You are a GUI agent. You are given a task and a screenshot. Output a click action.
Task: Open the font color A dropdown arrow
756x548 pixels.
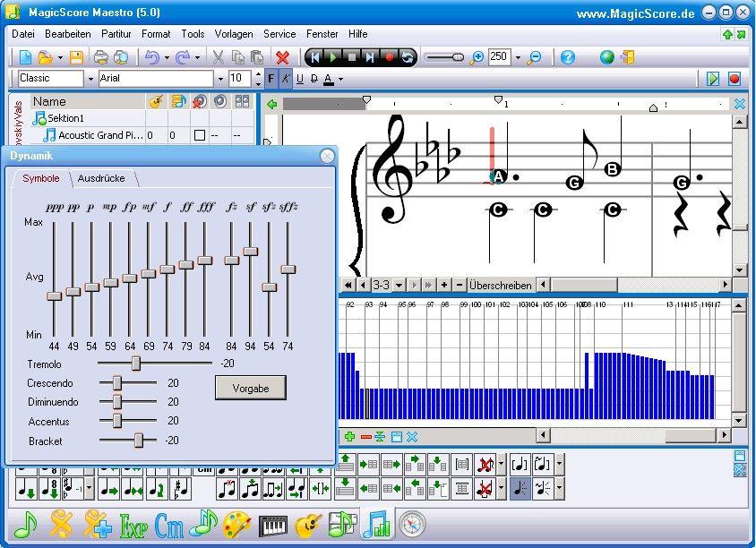[x=341, y=79]
